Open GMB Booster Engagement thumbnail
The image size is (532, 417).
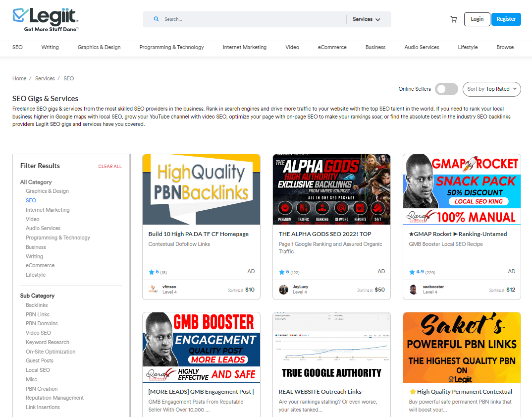click(x=201, y=348)
